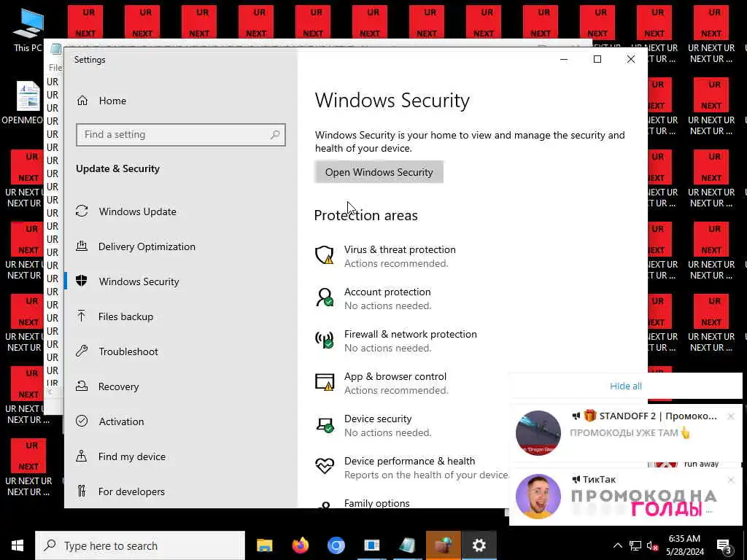Open Virus & threat protection shield icon
This screenshot has width=747, height=560.
pos(325,255)
